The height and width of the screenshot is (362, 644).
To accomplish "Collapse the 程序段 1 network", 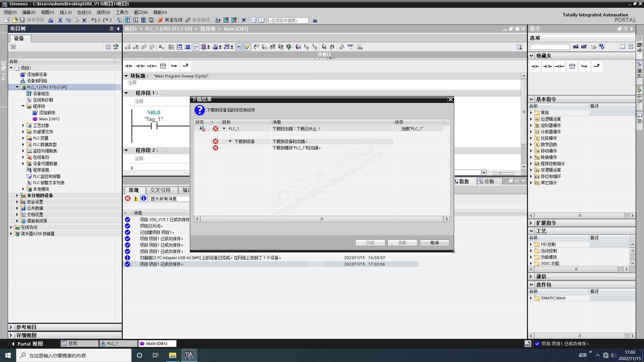I will point(126,93).
